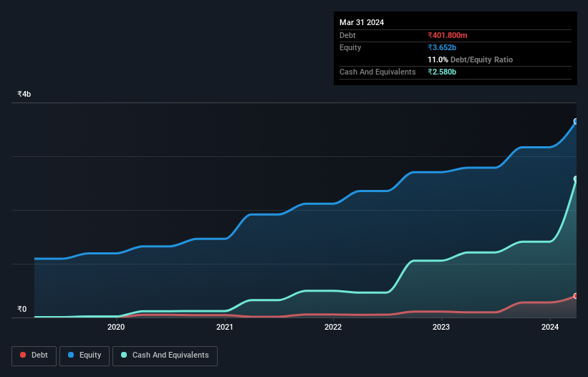Select the 2024 x-axis label
Screen dimensions: 588x377
(x=550, y=327)
